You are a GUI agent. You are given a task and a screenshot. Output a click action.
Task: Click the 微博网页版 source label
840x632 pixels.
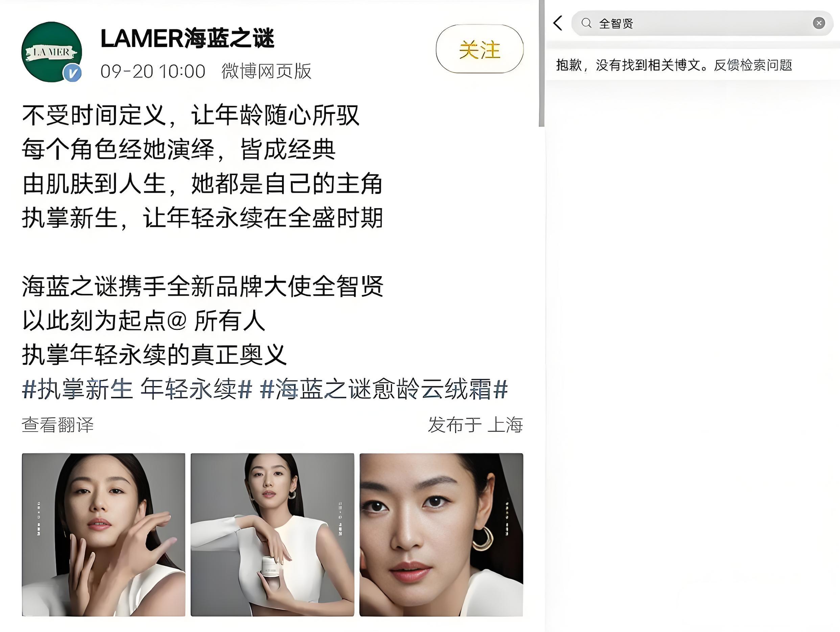tap(266, 71)
